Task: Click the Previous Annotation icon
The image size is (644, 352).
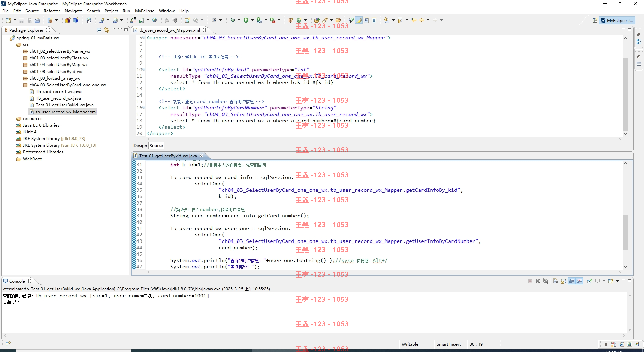Action: coord(400,20)
